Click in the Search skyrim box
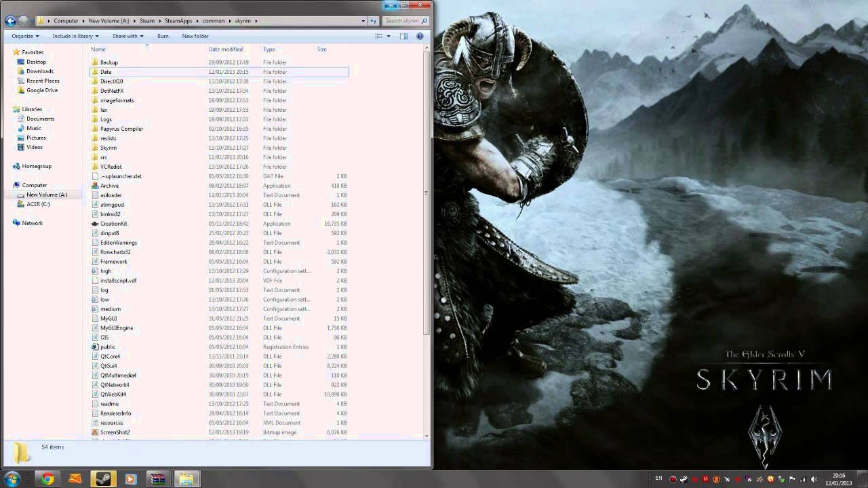Screen dimensions: 868x488 (x=405, y=21)
